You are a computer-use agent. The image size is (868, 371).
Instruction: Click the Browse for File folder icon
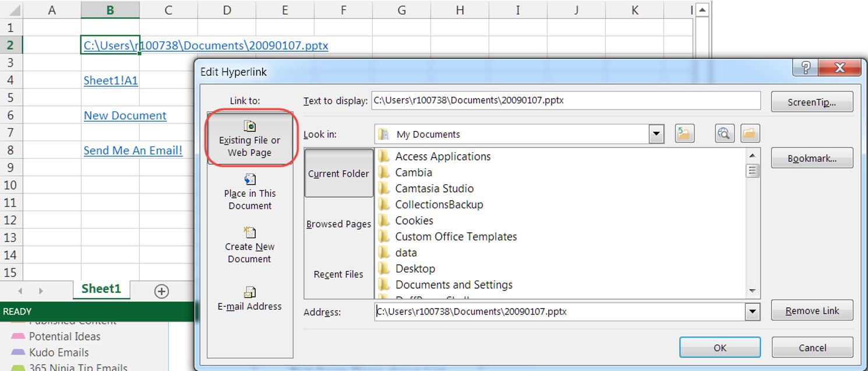pyautogui.click(x=750, y=134)
